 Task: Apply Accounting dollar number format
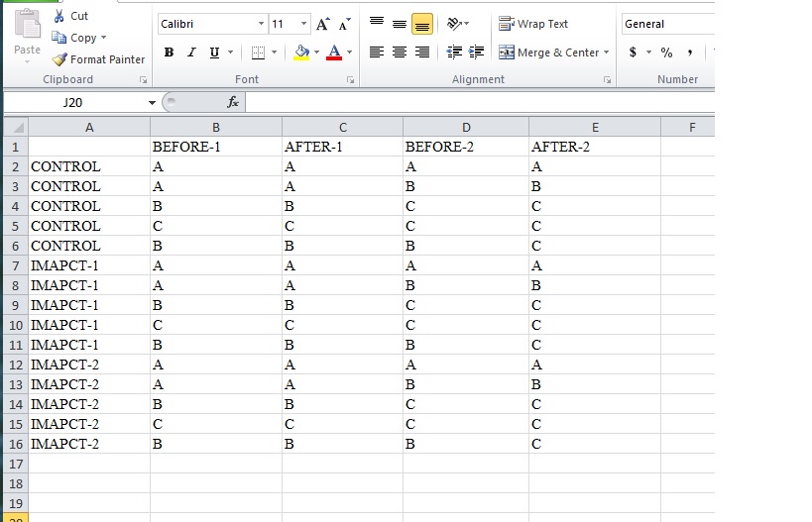click(x=633, y=52)
